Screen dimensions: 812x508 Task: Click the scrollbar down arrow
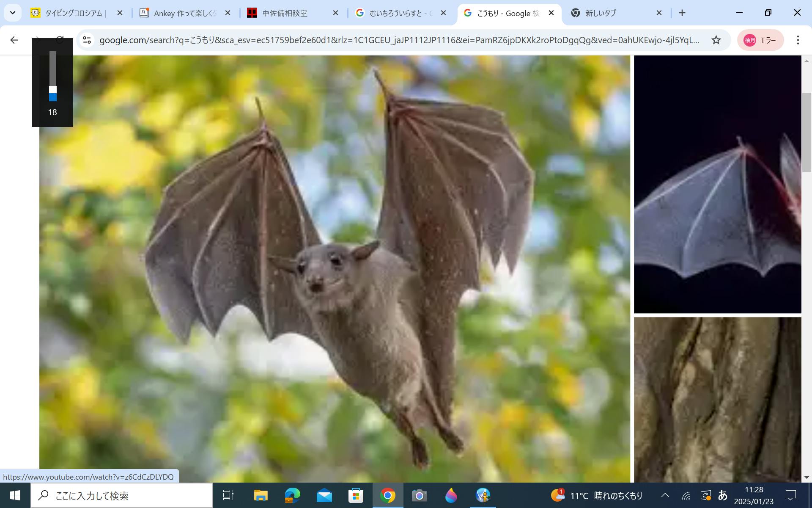[x=807, y=478]
